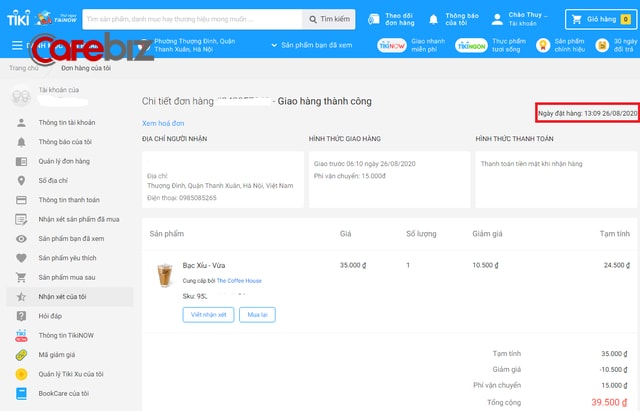640x411 pixels.
Task: Click the Điện thoại: 0985085265 text
Action: [x=182, y=198]
